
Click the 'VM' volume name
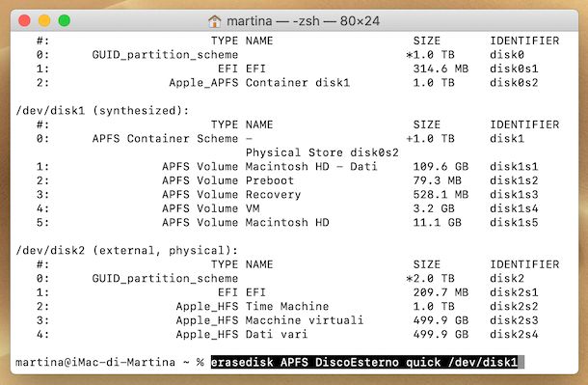coord(253,208)
